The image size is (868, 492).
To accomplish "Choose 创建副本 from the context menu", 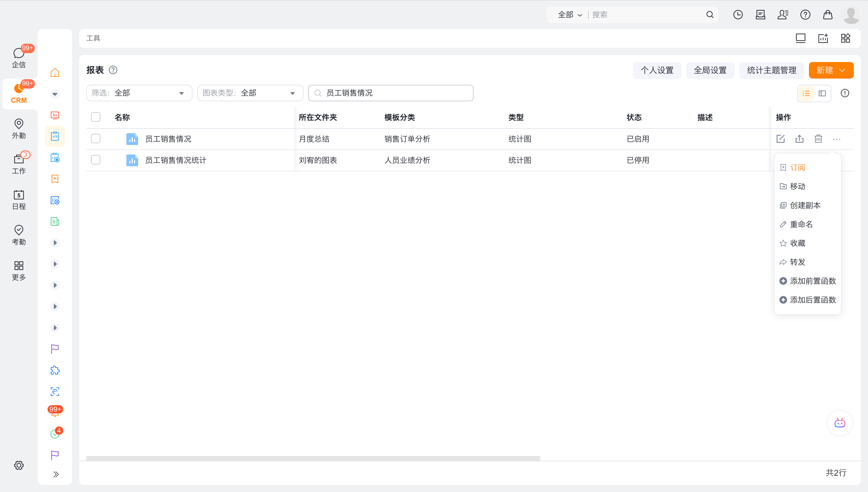I will coord(805,205).
